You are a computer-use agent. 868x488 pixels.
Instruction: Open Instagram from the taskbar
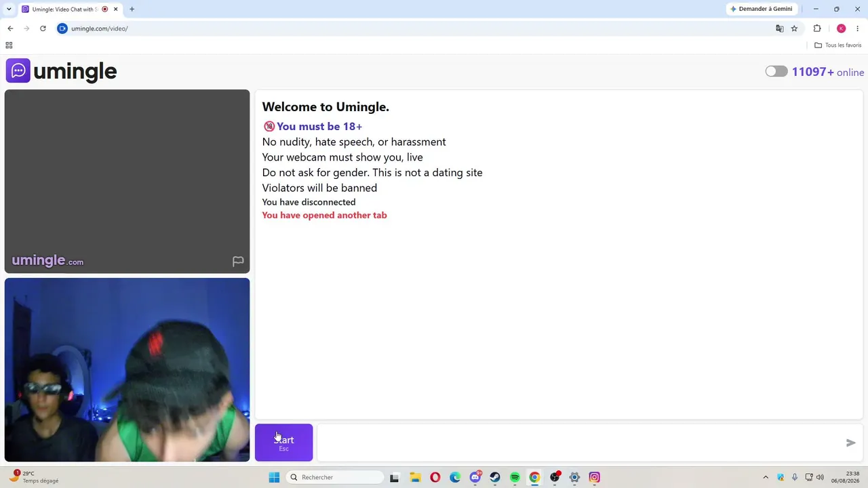pyautogui.click(x=595, y=477)
